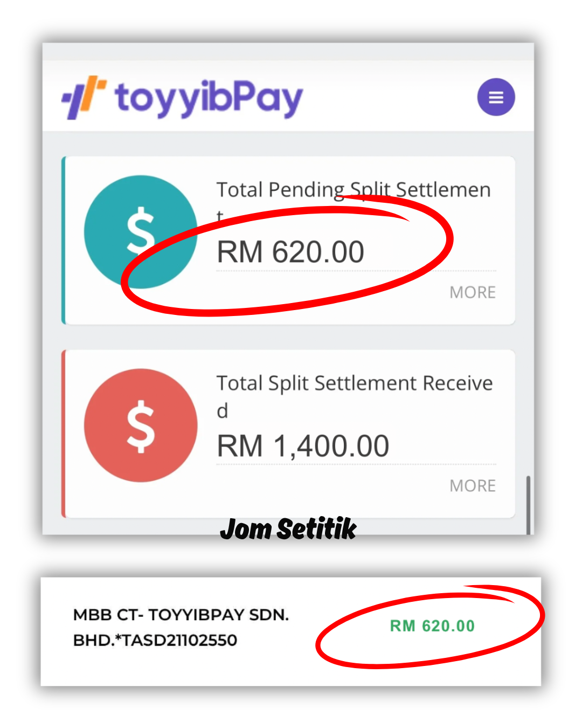Click the Jom Setitik caption text

click(x=288, y=529)
